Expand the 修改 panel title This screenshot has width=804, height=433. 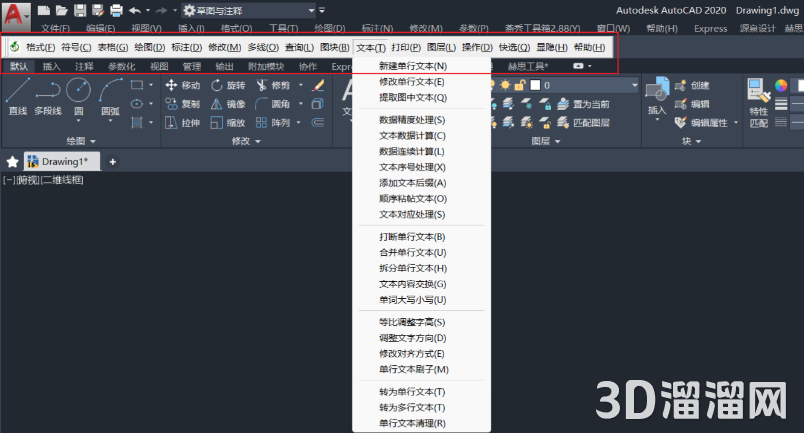pyautogui.click(x=246, y=141)
